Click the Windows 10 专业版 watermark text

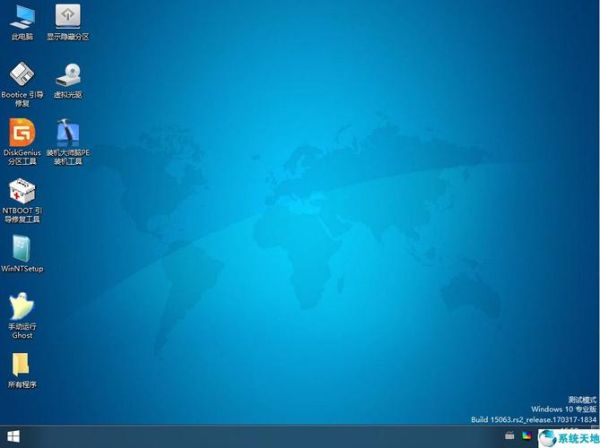point(563,409)
